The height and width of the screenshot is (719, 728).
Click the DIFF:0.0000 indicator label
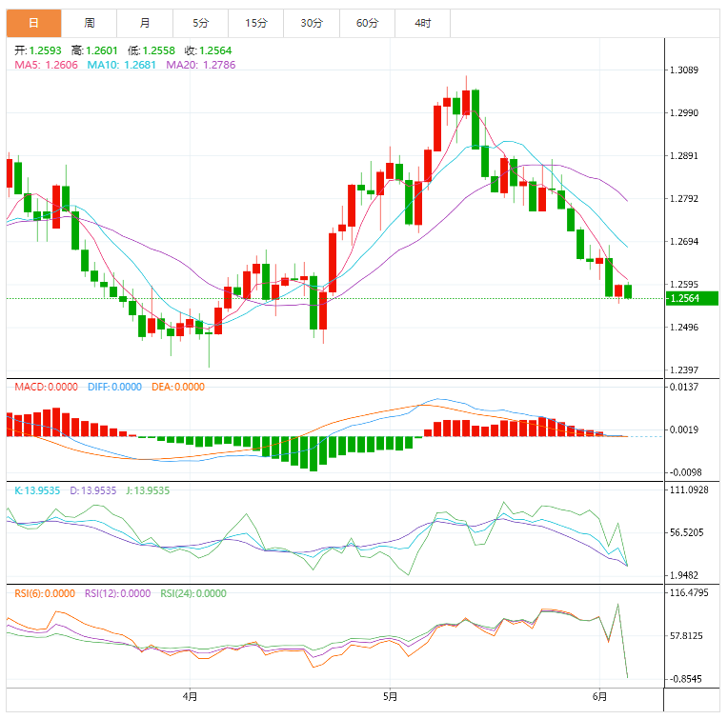pos(114,387)
